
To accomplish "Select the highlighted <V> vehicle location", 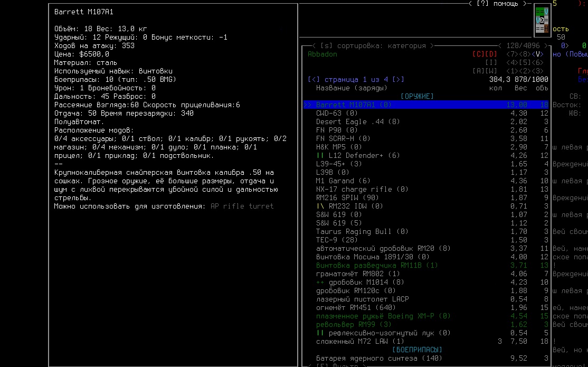I will click(x=538, y=54).
